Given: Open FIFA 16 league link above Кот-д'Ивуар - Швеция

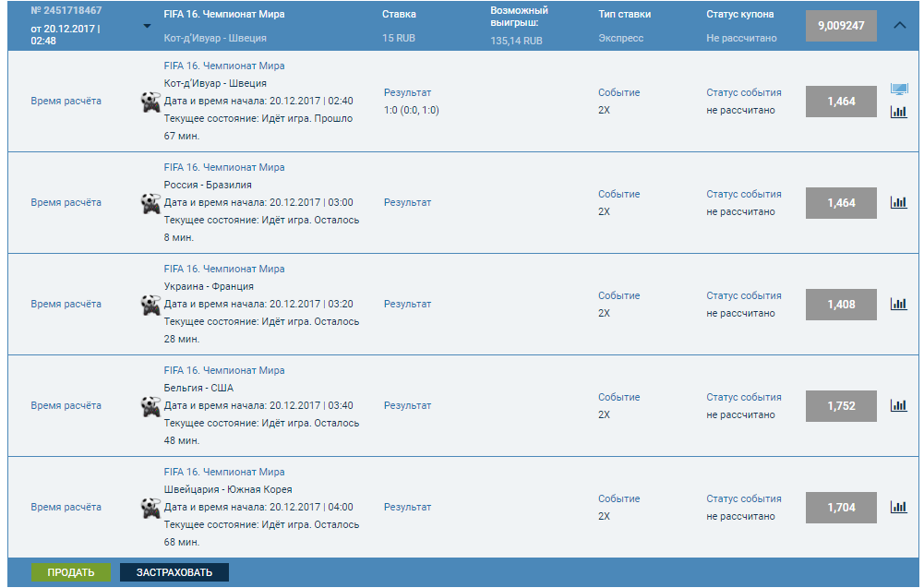Looking at the screenshot, I should point(224,66).
